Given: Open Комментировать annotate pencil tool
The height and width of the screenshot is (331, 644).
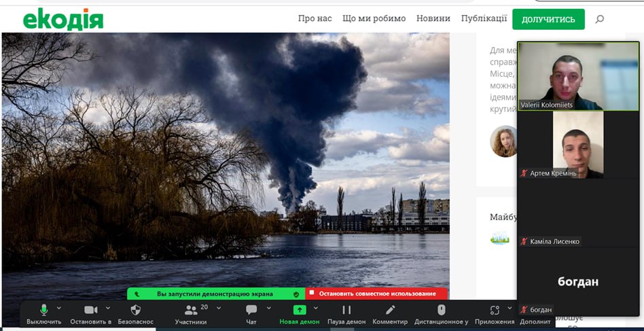Looking at the screenshot, I should [x=390, y=310].
